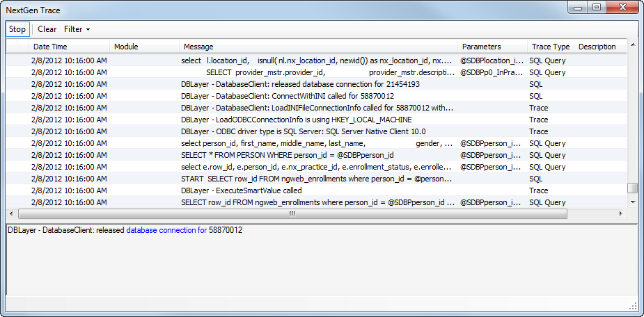Click the @SDBPlocation_i... parameter cell
This screenshot has height=317, width=644.
click(x=492, y=60)
